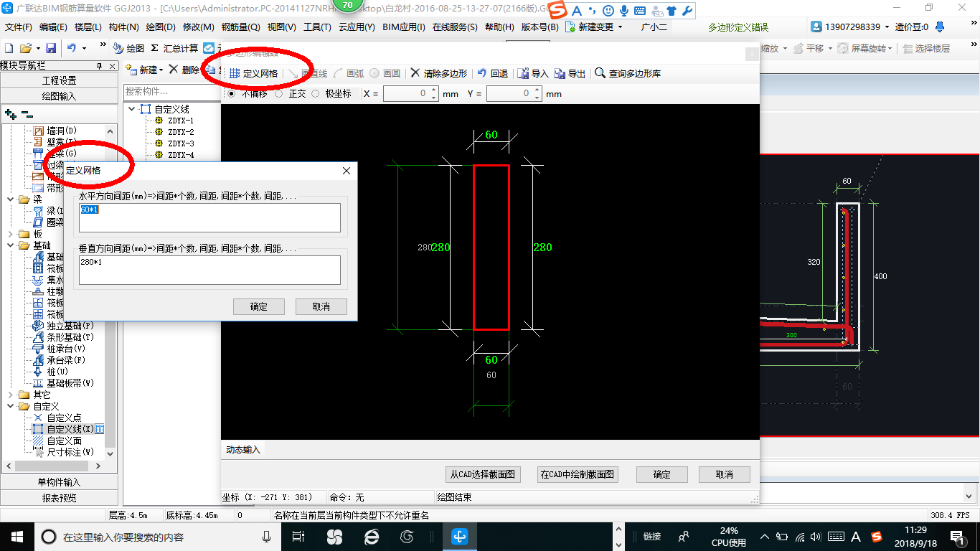
Task: Click the 水平方向间距 input field
Action: [x=209, y=217]
